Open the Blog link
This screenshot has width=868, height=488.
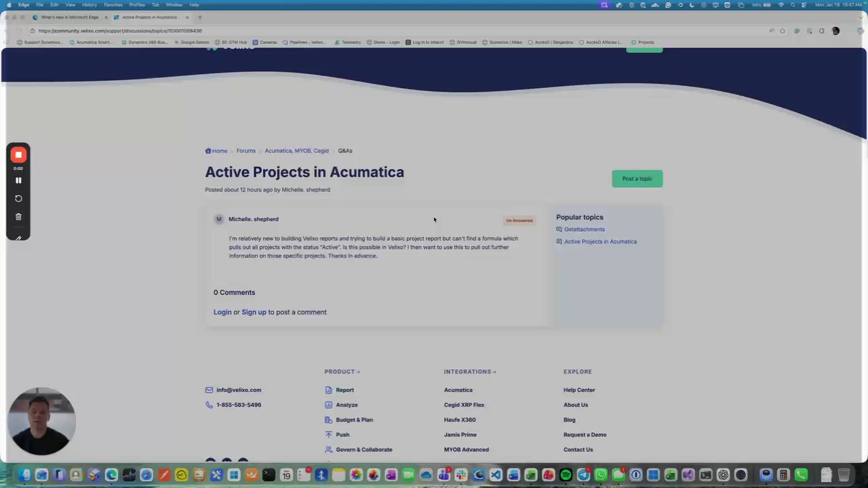[x=569, y=420]
